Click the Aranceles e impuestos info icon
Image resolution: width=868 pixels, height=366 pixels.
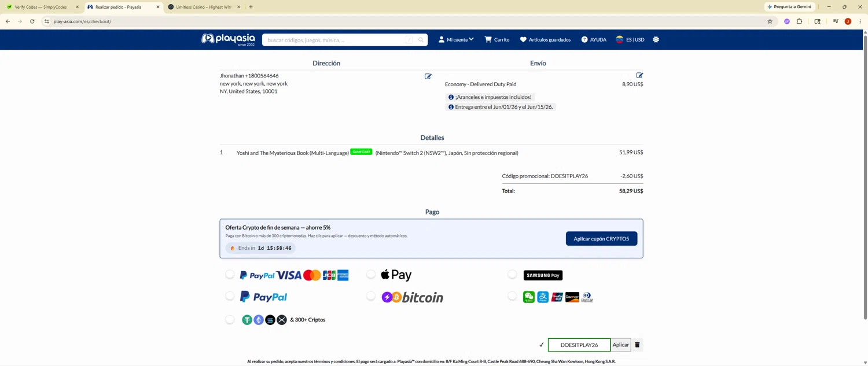point(451,97)
